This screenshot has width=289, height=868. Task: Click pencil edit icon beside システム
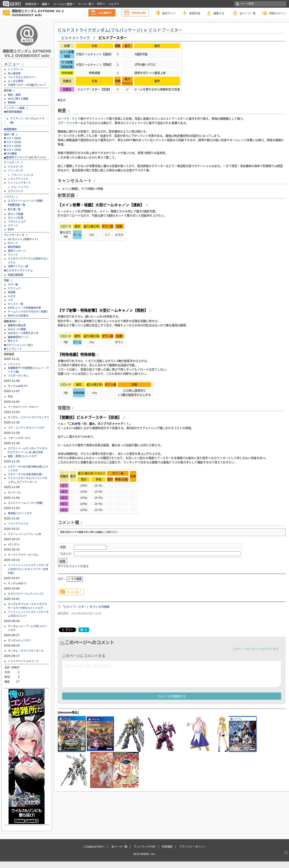17,196
